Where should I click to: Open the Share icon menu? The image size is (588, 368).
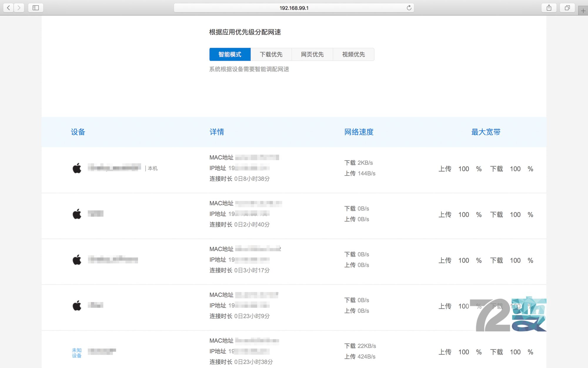coord(549,8)
